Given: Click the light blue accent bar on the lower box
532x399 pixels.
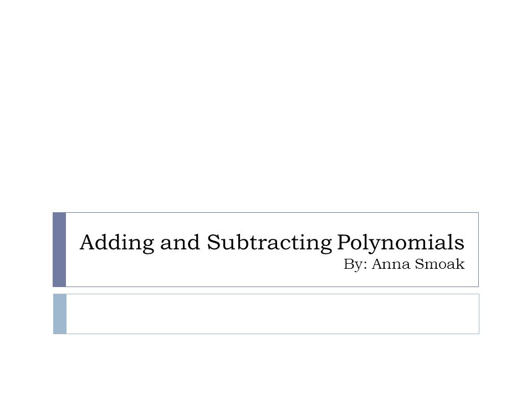Looking at the screenshot, I should point(60,314).
